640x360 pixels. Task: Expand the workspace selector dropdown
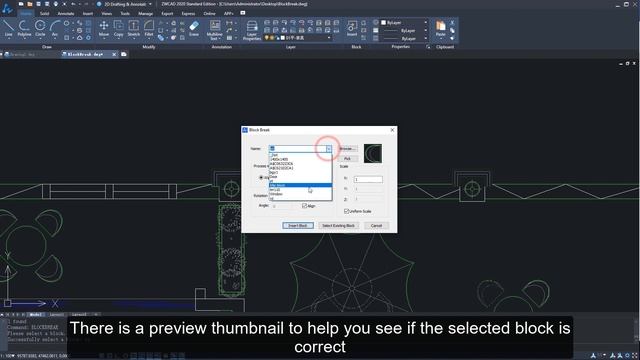point(150,4)
